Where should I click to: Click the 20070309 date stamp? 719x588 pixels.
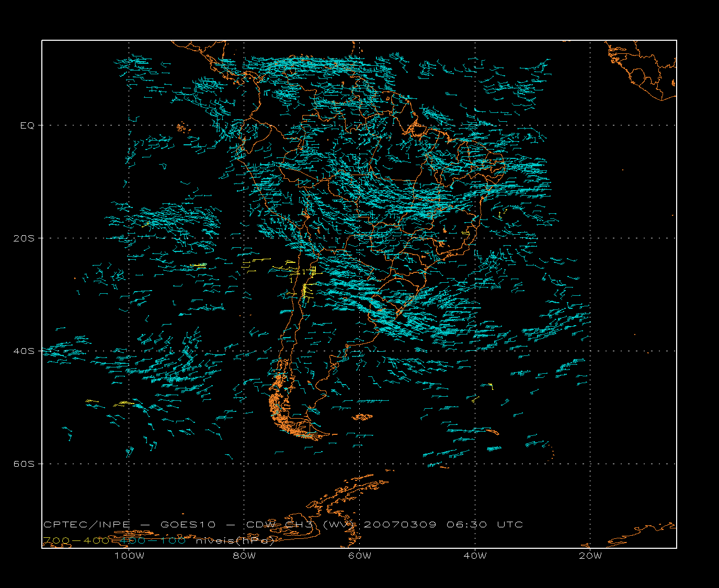[x=400, y=525]
